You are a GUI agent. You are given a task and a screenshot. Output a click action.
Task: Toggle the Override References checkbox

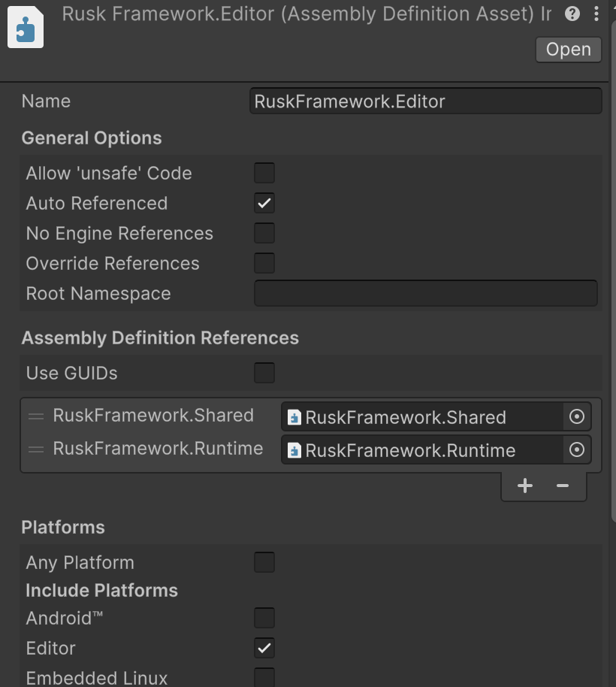pyautogui.click(x=264, y=263)
